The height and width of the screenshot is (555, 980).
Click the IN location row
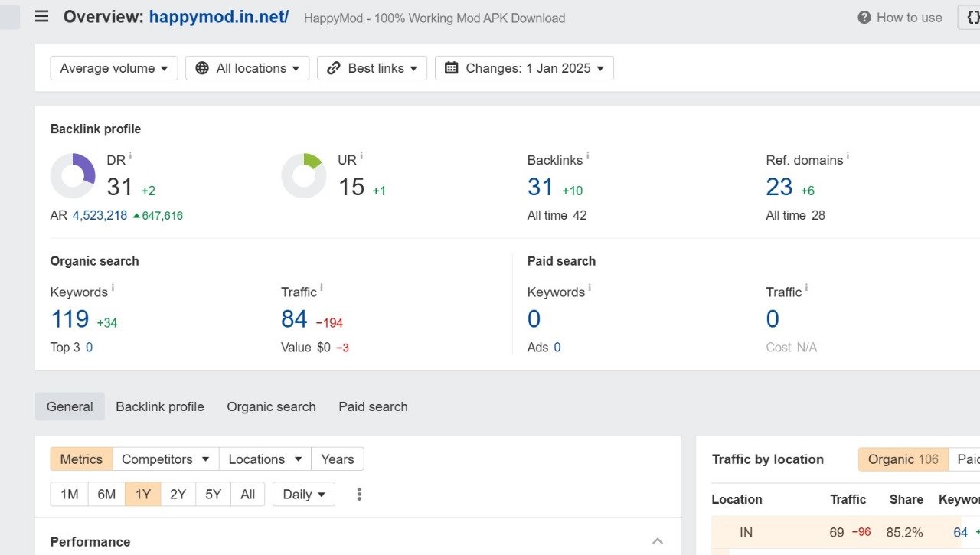tap(845, 532)
